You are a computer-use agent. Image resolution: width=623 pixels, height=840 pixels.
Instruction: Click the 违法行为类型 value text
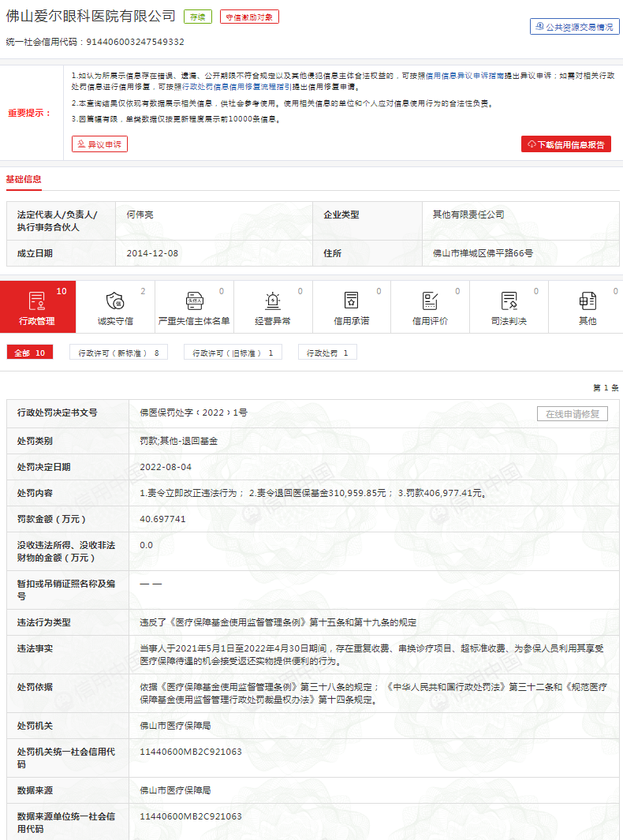(278, 622)
